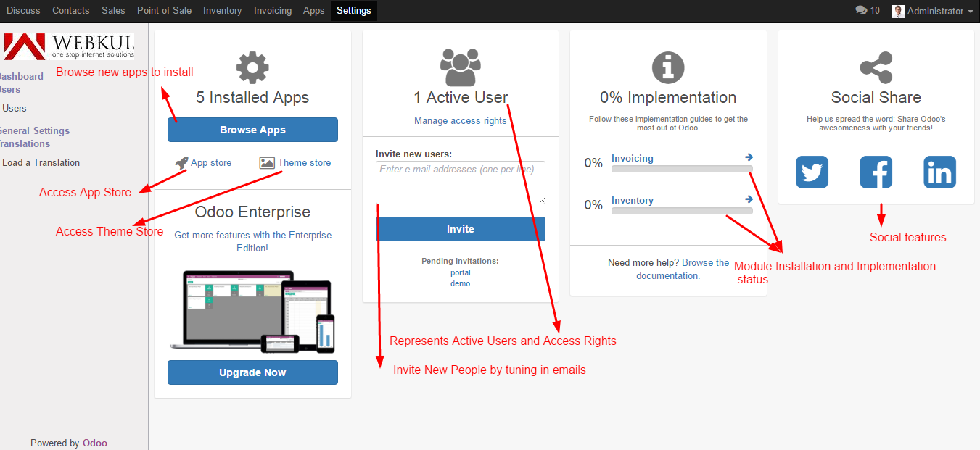980x450 pixels.
Task: Open the Sales menu
Action: pyautogui.click(x=113, y=11)
